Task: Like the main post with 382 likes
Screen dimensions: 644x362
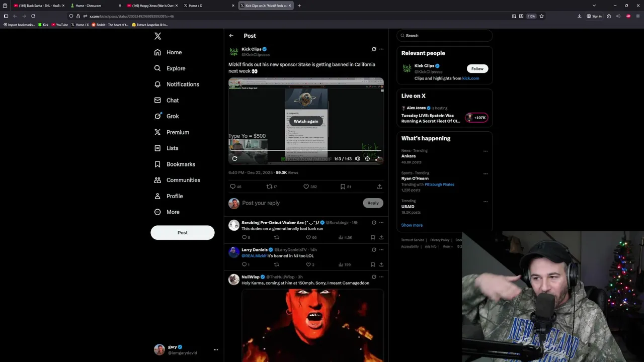Action: click(x=310, y=187)
